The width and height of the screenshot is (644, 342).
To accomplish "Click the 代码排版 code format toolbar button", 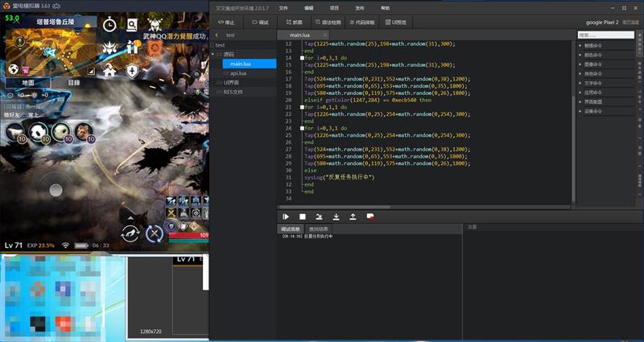I will pos(361,23).
